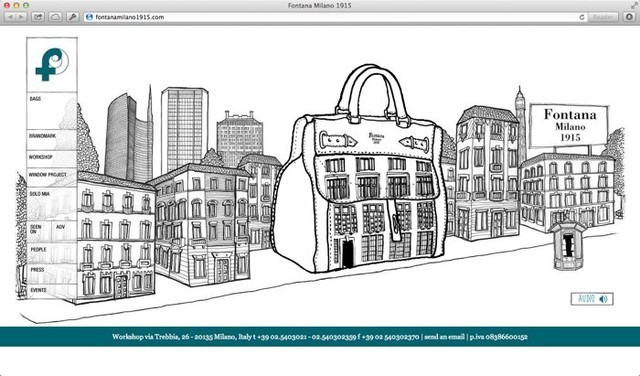Click the reload icon in address bar

(582, 17)
